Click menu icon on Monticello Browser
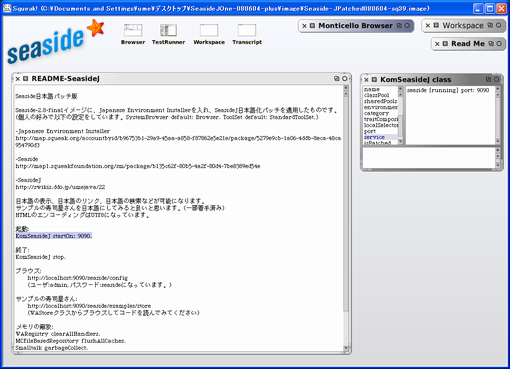Image resolution: width=510 pixels, height=369 pixels. pos(312,26)
